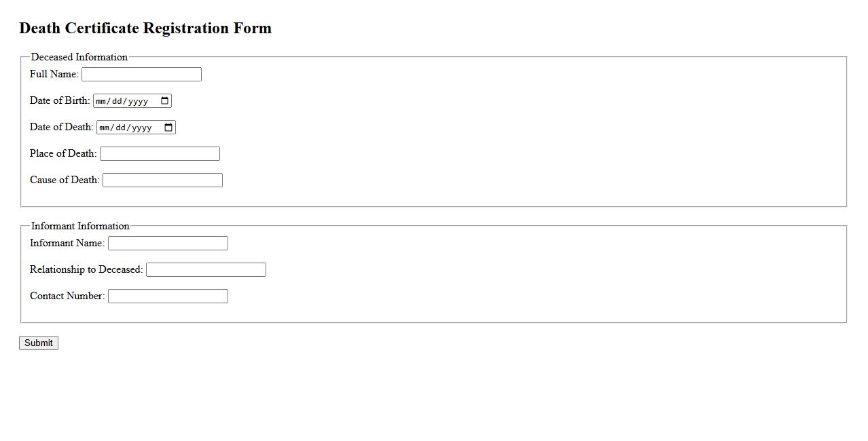
Task: Select the day segment in Date of Birth
Action: [119, 101]
